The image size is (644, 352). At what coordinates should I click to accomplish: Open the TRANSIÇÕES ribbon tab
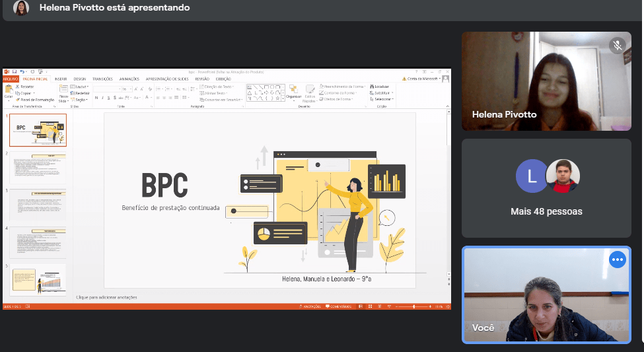102,79
